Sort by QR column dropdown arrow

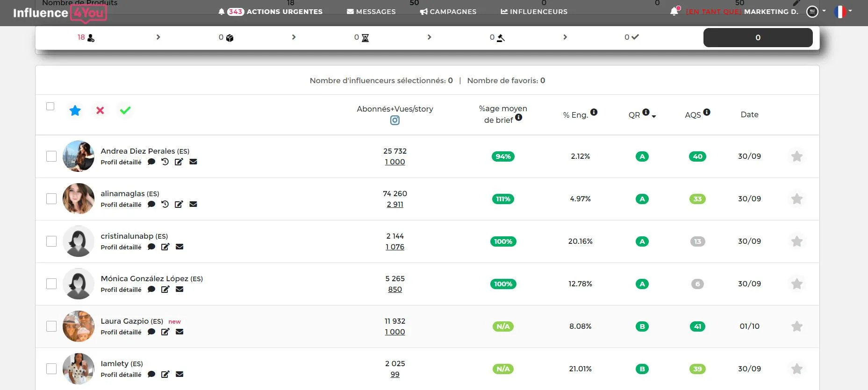(654, 116)
